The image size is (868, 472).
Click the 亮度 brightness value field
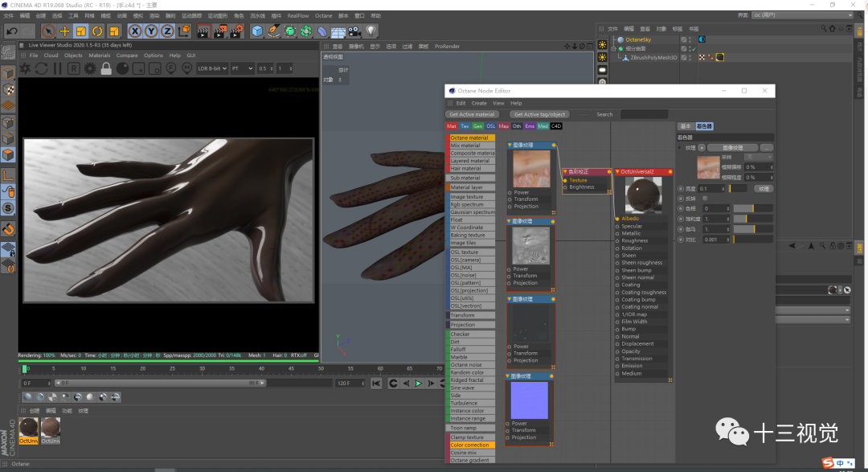pos(713,189)
